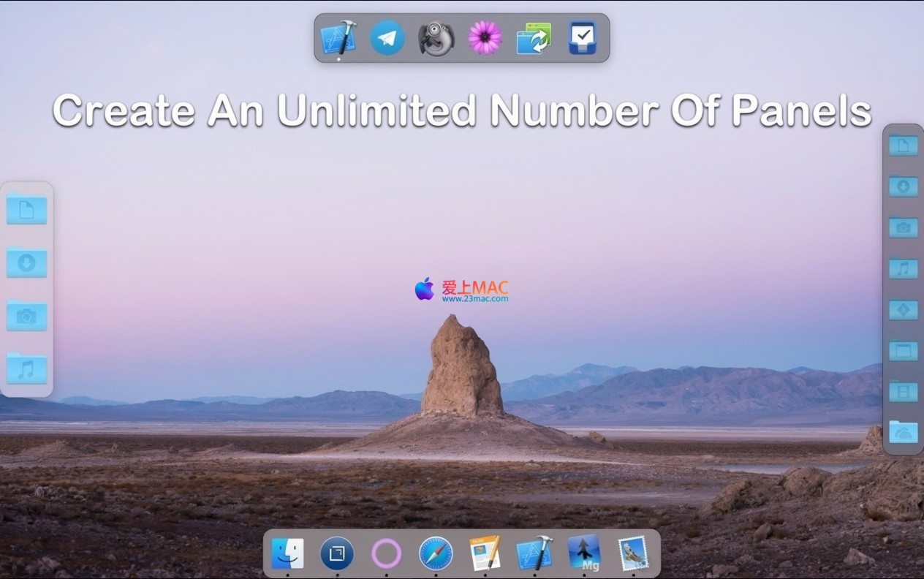Open Telegram from the top panel
The width and height of the screenshot is (924, 579).
pyautogui.click(x=387, y=37)
